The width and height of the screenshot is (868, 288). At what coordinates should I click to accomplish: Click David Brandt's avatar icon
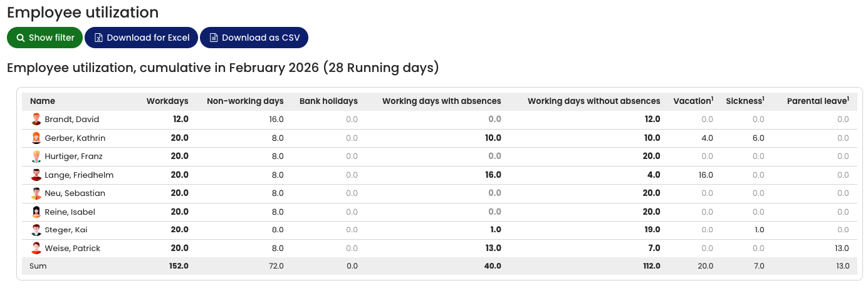coord(36,120)
